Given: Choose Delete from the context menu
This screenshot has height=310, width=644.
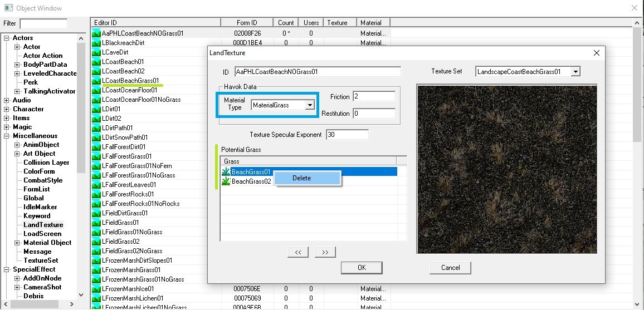Looking at the screenshot, I should pos(307,178).
